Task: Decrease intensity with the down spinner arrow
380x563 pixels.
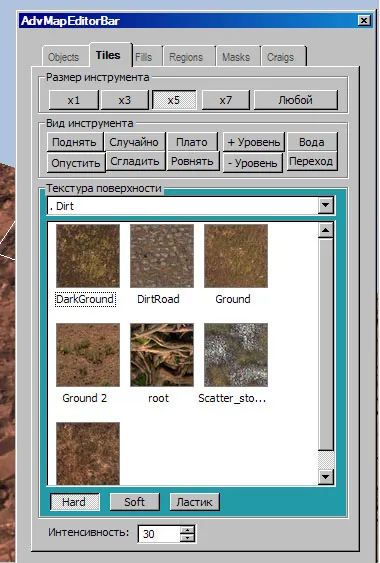Action: click(x=187, y=538)
